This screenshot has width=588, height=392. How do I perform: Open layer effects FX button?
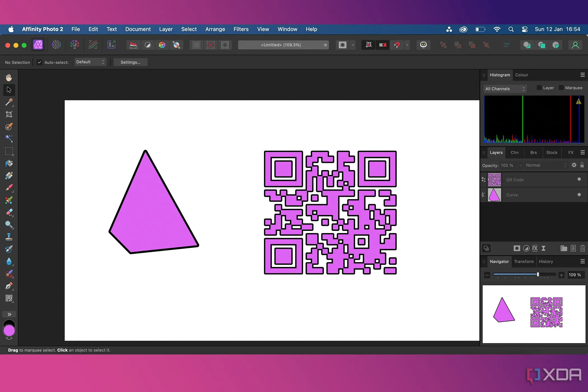pyautogui.click(x=535, y=248)
